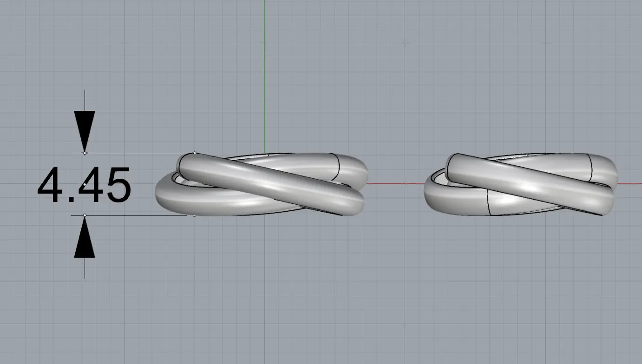
Task: Select dimension endpoint atop the left ring
Action: [194, 153]
